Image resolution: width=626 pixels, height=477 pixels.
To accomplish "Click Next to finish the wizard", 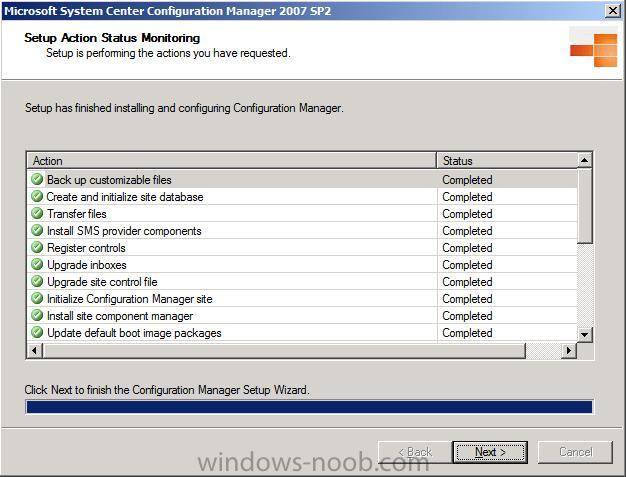I will [x=490, y=452].
